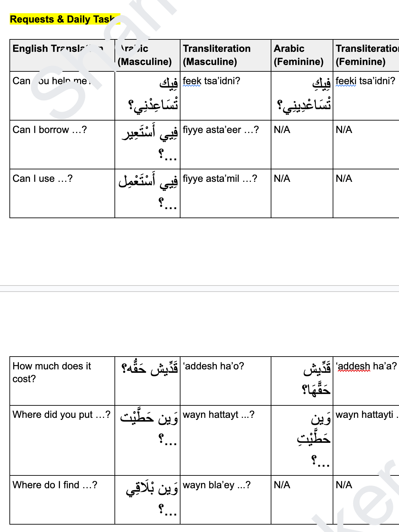Click N/A in the borrow row's Arabic (Feminine) column

[282, 130]
